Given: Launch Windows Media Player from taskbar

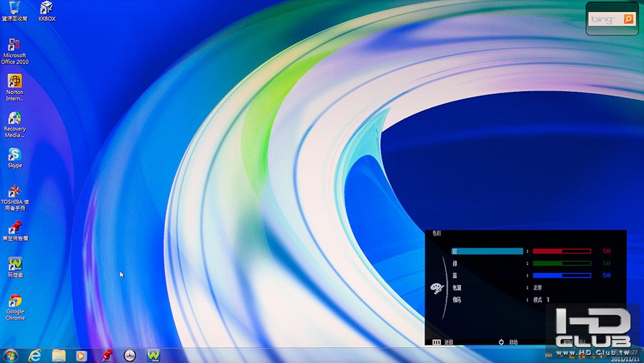Looking at the screenshot, I should pyautogui.click(x=81, y=356).
